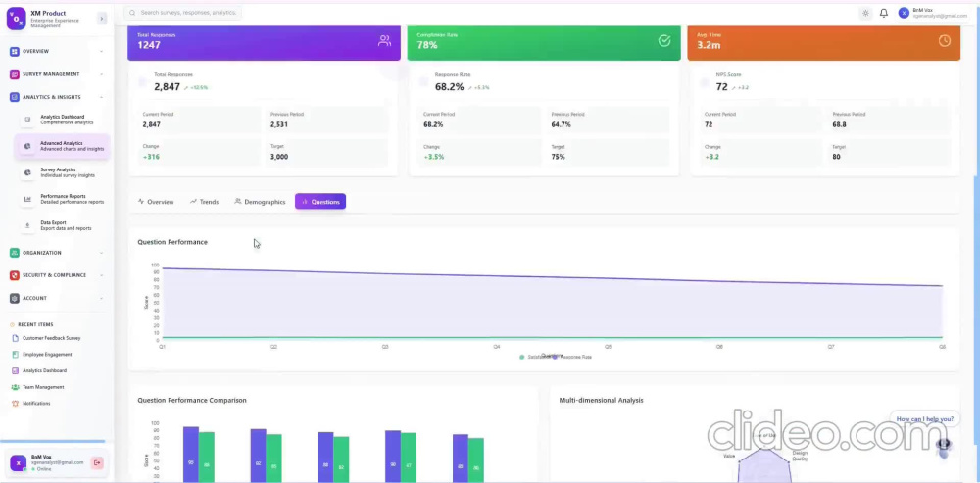
Task: Expand the Organization section chevron
Action: [101, 253]
